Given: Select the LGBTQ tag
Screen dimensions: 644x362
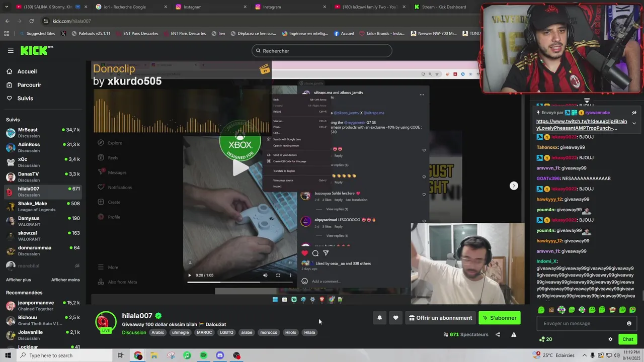Looking at the screenshot, I should point(226,332).
